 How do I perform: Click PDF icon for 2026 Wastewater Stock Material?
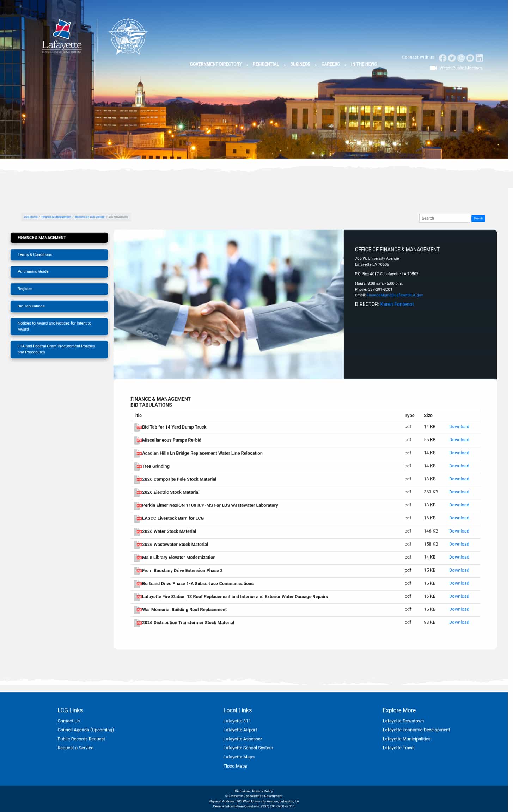138,545
